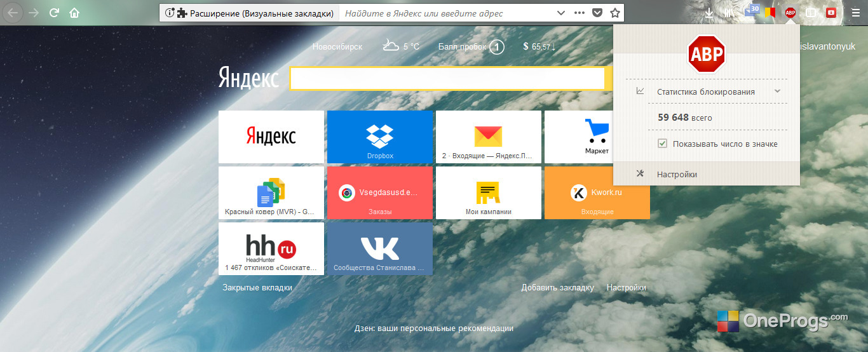Open the Dropbox bookmark tile
The image size is (868, 352).
[380, 137]
